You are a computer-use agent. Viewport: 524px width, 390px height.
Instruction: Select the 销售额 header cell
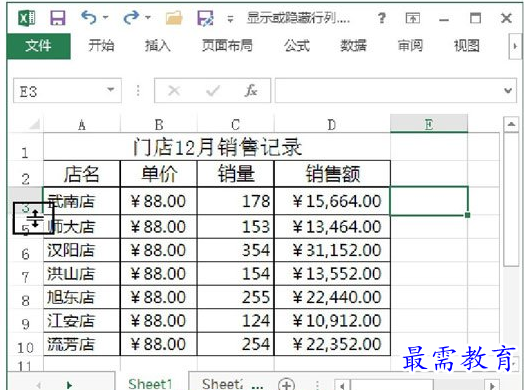[332, 174]
